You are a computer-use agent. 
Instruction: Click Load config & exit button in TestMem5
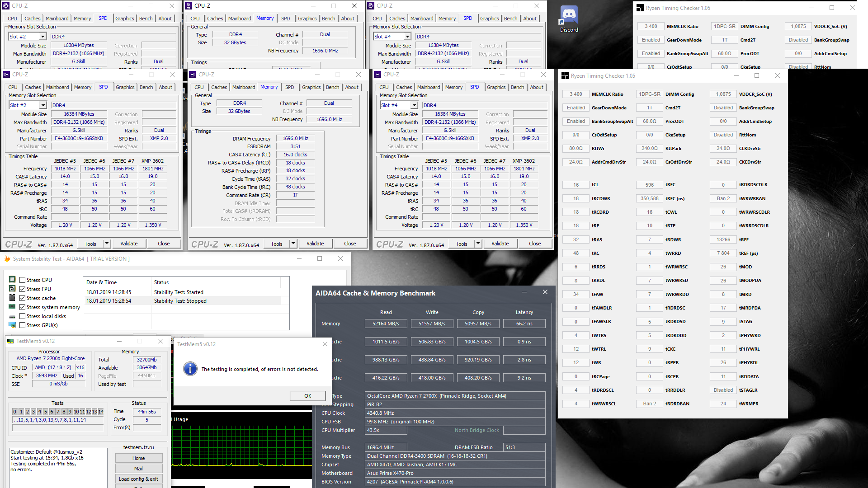[138, 479]
